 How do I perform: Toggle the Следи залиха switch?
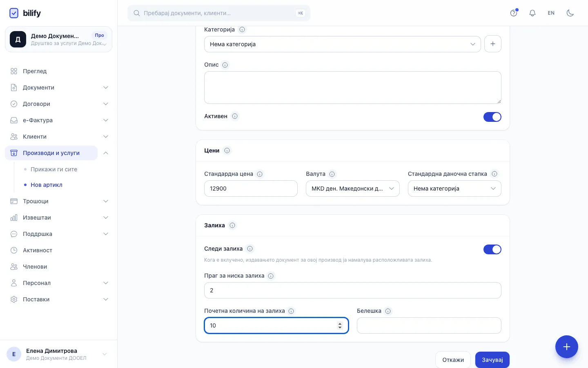click(x=492, y=249)
